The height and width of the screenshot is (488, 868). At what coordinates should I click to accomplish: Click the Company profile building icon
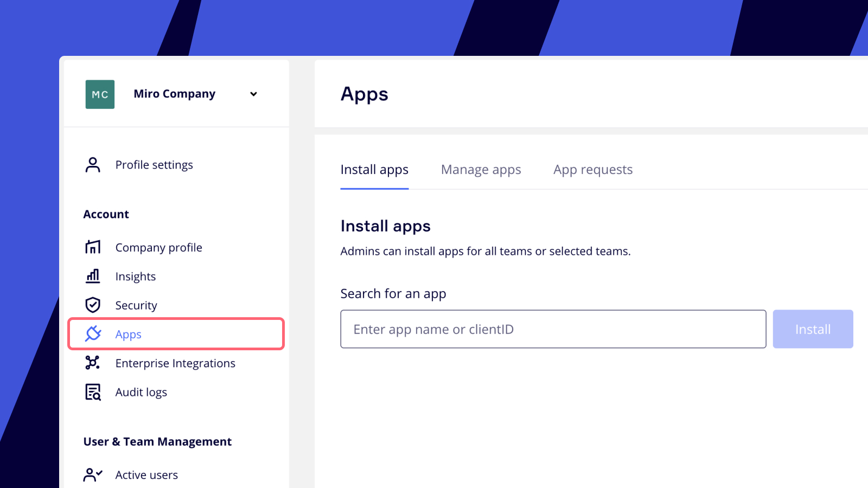click(93, 247)
